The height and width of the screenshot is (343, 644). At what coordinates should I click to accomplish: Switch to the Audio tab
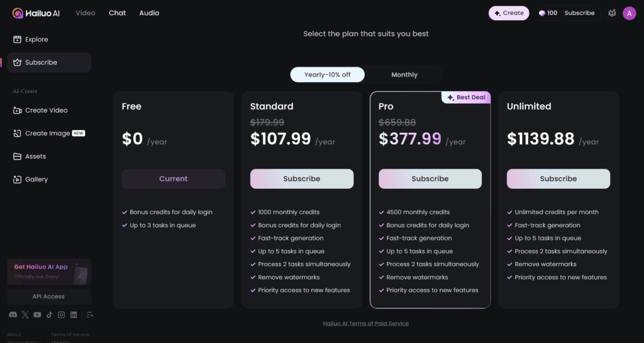pyautogui.click(x=149, y=13)
